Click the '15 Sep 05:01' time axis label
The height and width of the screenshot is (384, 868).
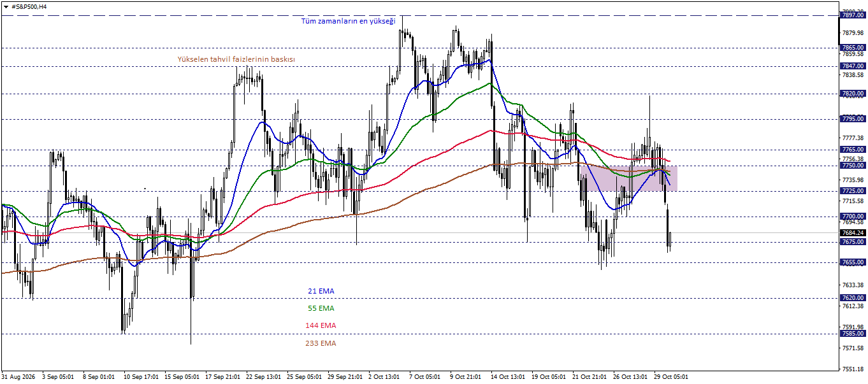click(181, 376)
